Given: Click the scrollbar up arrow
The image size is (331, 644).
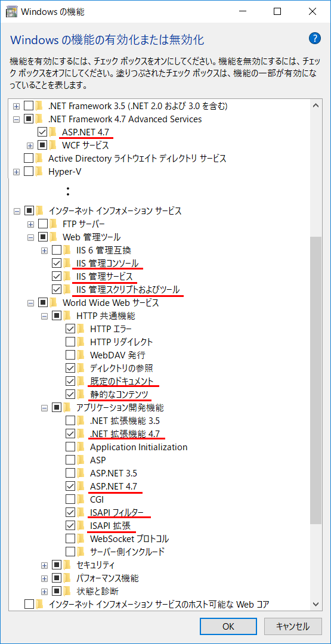Looking at the screenshot, I should tap(315, 106).
